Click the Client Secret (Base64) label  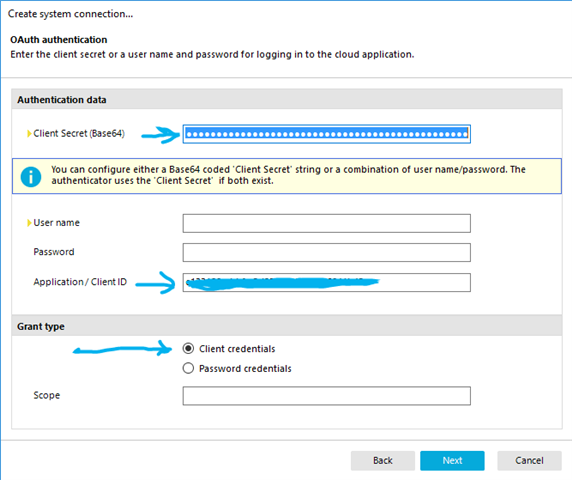79,133
